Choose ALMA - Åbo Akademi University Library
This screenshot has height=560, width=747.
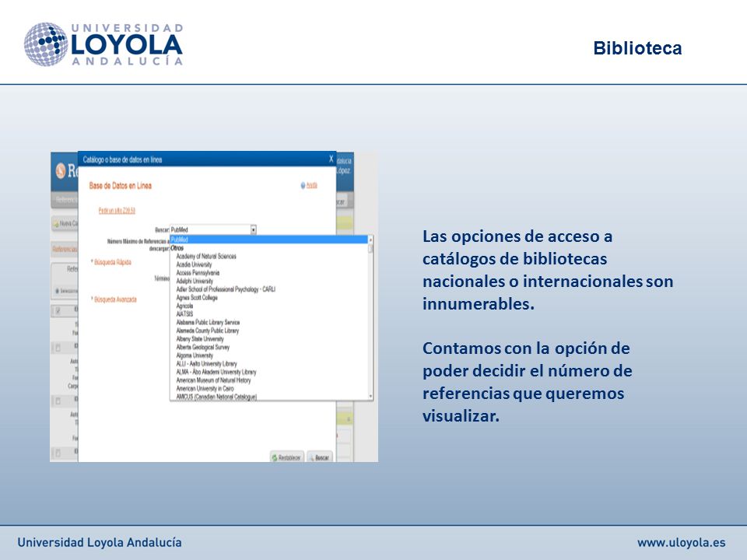pos(216,372)
